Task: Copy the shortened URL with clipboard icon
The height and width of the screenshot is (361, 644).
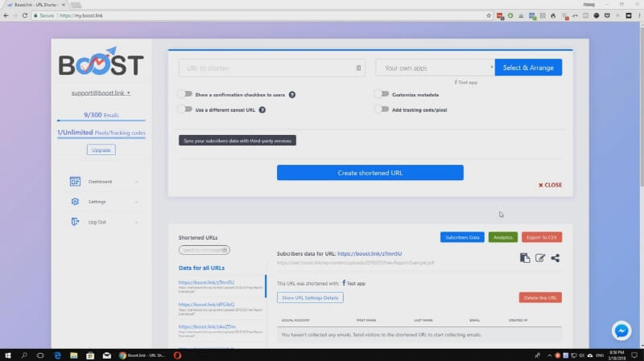Action: [x=525, y=258]
